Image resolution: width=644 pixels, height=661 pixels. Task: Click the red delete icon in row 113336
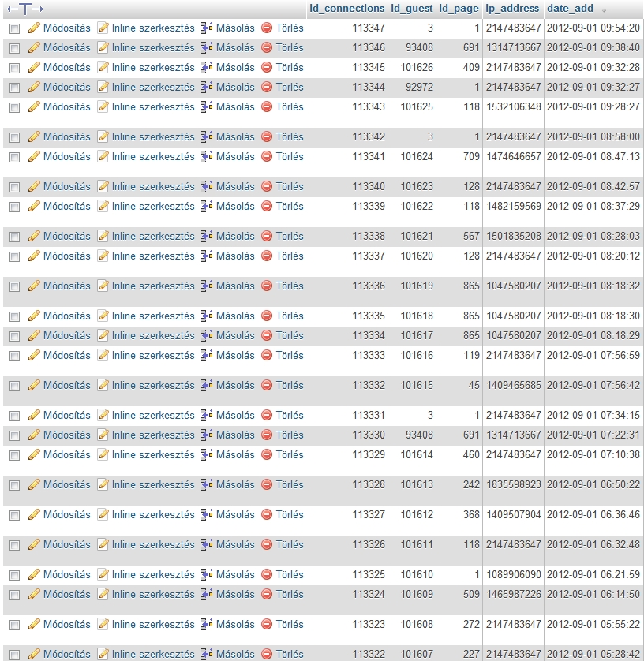point(267,286)
